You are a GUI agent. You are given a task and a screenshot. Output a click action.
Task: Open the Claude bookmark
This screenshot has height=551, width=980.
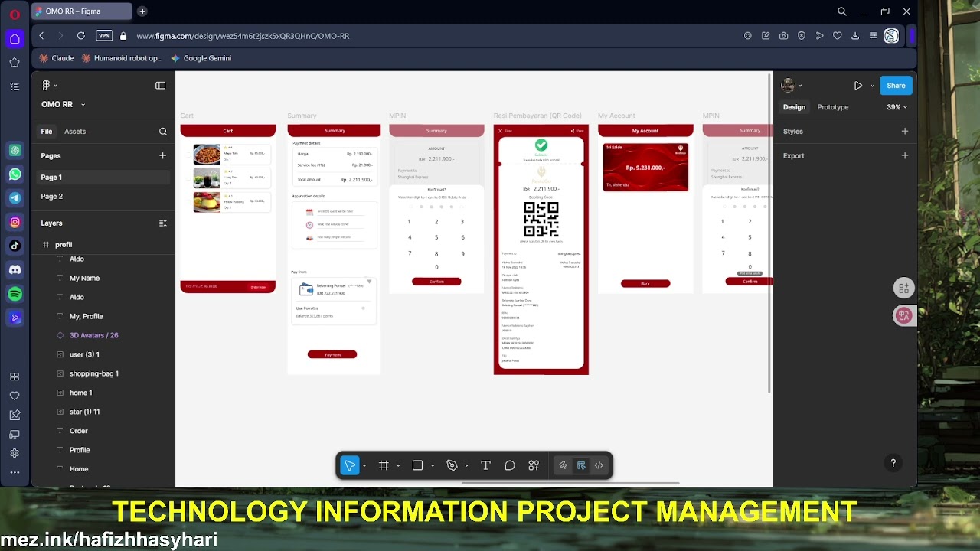[57, 58]
